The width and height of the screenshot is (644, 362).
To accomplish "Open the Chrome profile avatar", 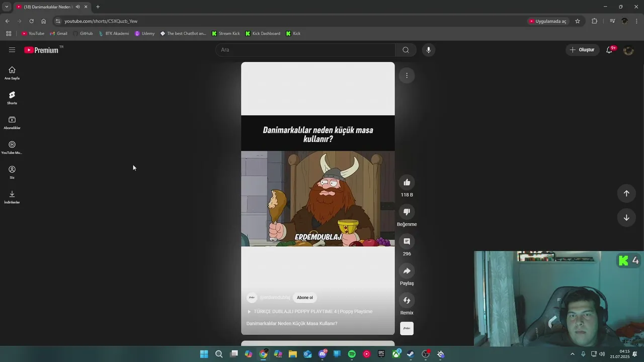I will (x=624, y=21).
